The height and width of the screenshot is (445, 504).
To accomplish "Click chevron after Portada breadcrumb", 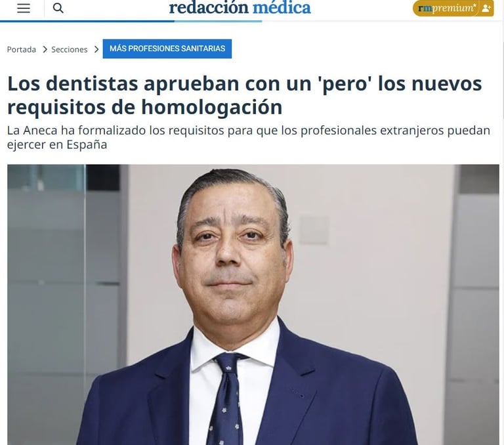I will coord(45,49).
